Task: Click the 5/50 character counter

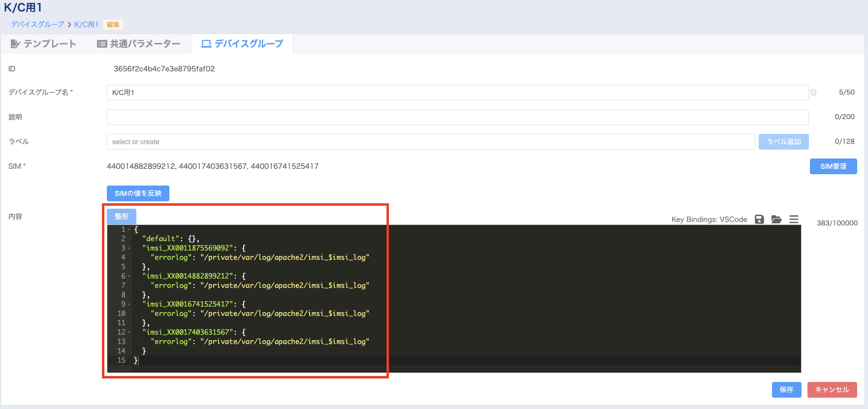Action: point(847,92)
